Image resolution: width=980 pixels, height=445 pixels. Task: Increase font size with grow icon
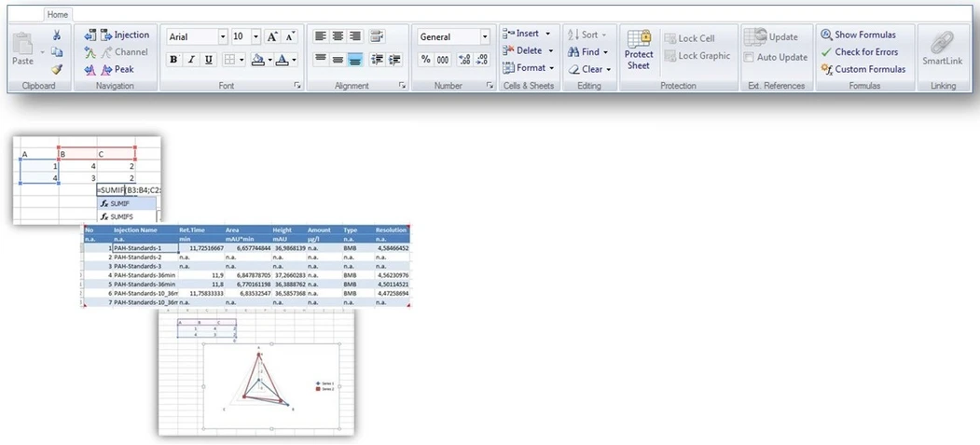pyautogui.click(x=272, y=37)
